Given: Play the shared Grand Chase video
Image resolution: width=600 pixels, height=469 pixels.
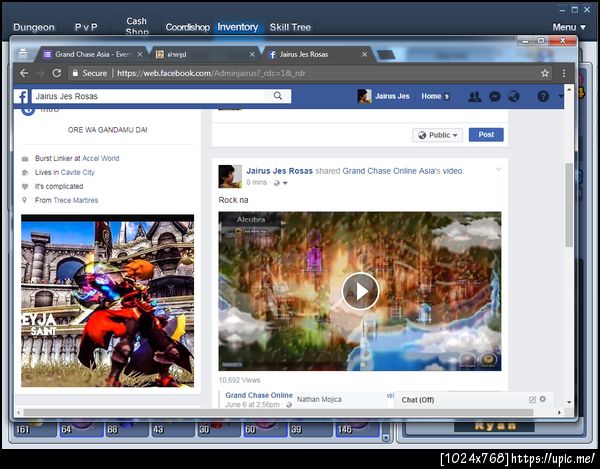Looking at the screenshot, I should (360, 291).
